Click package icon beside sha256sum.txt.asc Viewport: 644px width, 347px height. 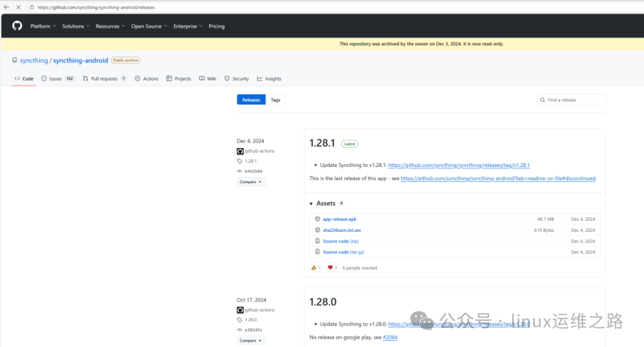(x=317, y=230)
